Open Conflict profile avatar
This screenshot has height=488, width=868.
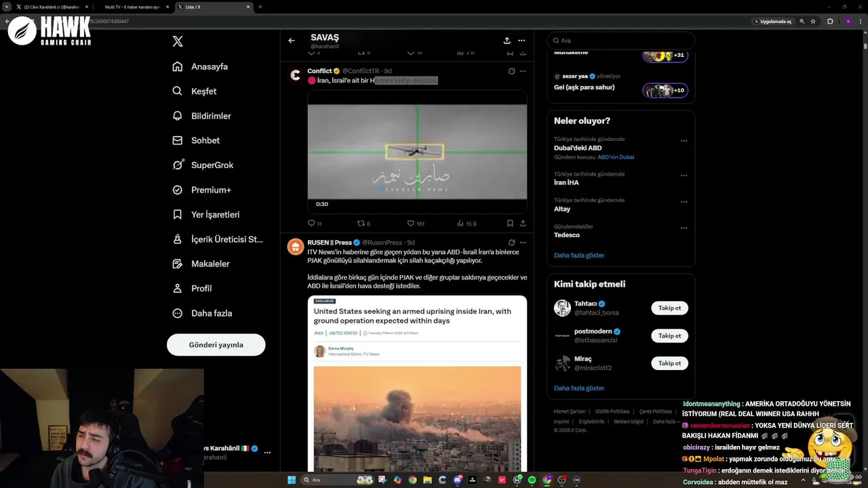point(295,75)
